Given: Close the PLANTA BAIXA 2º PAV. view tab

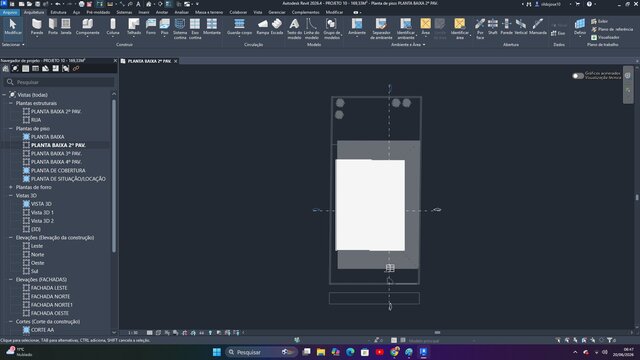Looking at the screenshot, I should [176, 61].
